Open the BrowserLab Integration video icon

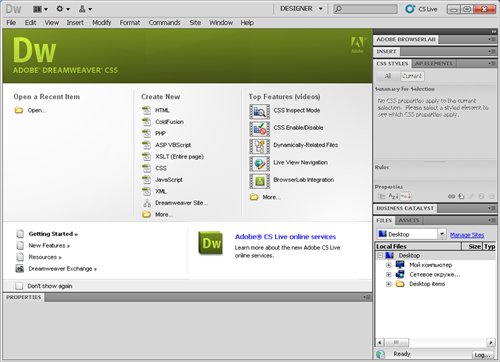259,181
